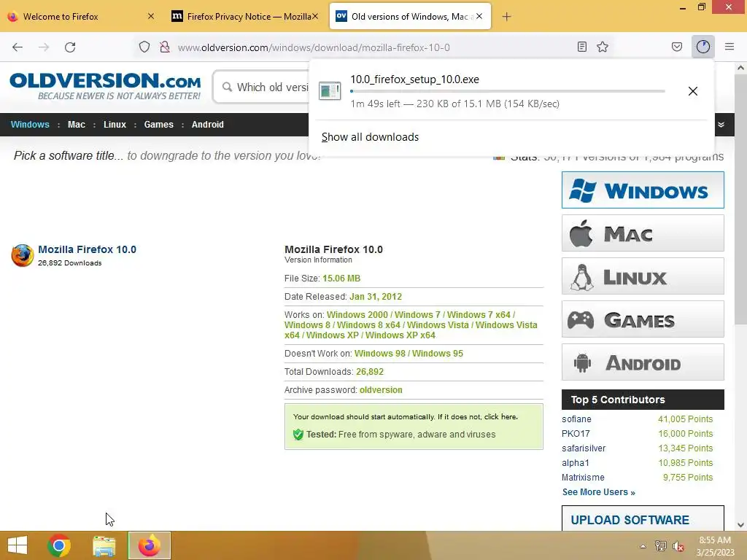
Task: Click the address bar URL
Action: pos(314,47)
